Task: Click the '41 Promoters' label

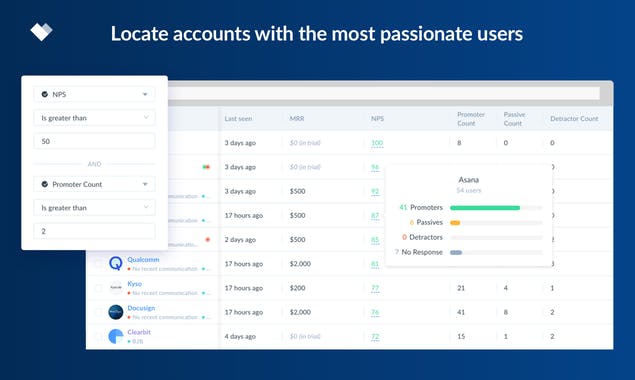Action: point(421,207)
